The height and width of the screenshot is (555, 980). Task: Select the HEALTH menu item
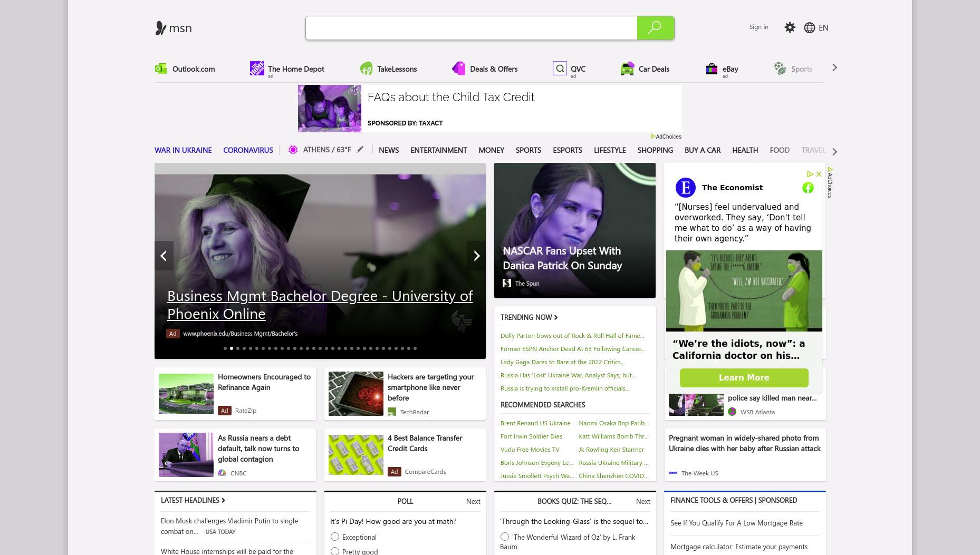745,150
